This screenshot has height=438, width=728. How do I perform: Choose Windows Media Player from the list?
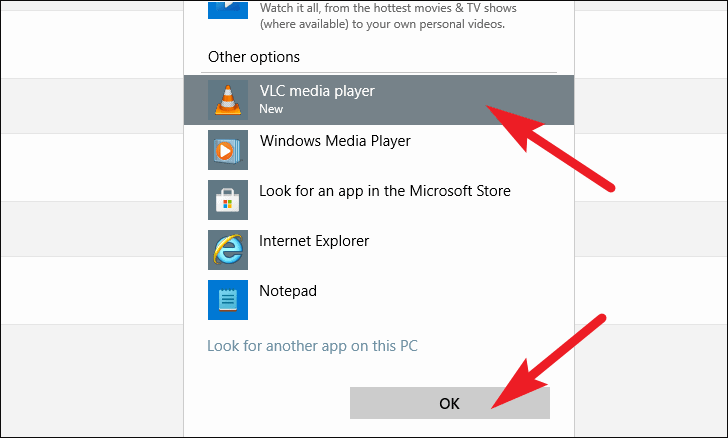pyautogui.click(x=379, y=150)
